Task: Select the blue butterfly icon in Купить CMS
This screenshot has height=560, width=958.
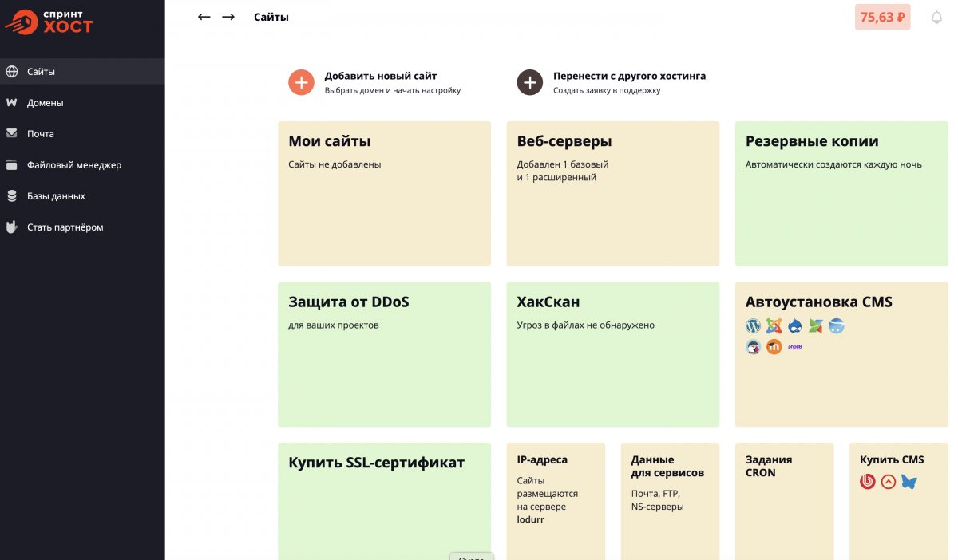Action: pyautogui.click(x=909, y=482)
